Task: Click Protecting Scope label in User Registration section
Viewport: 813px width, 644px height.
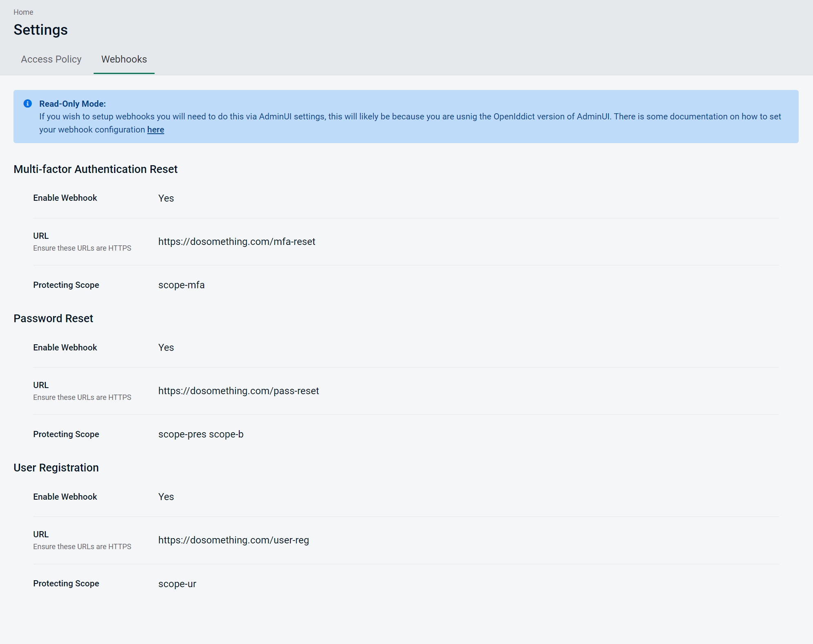Action: [66, 583]
